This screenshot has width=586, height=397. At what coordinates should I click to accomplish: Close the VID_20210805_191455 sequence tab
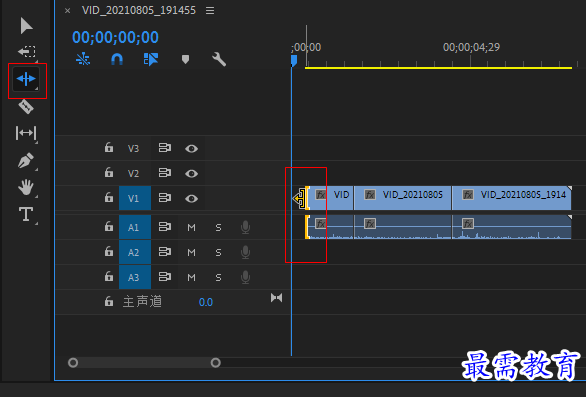coord(67,10)
